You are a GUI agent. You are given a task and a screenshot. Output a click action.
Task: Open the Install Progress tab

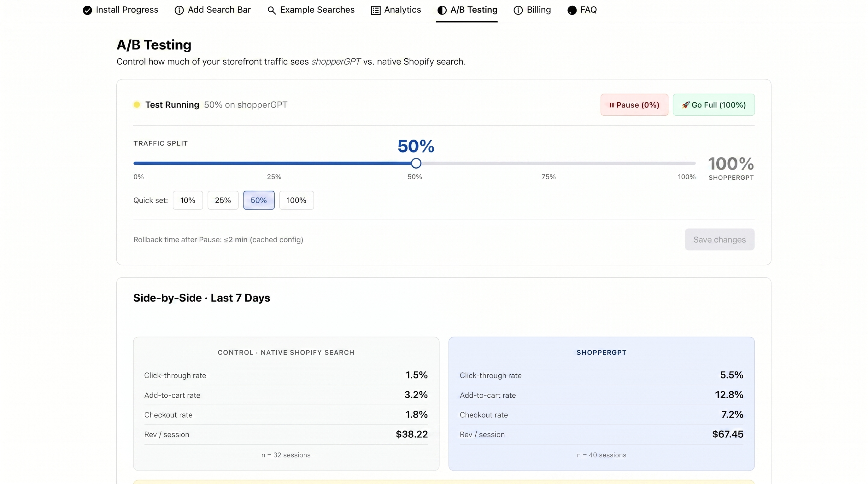pyautogui.click(x=120, y=10)
